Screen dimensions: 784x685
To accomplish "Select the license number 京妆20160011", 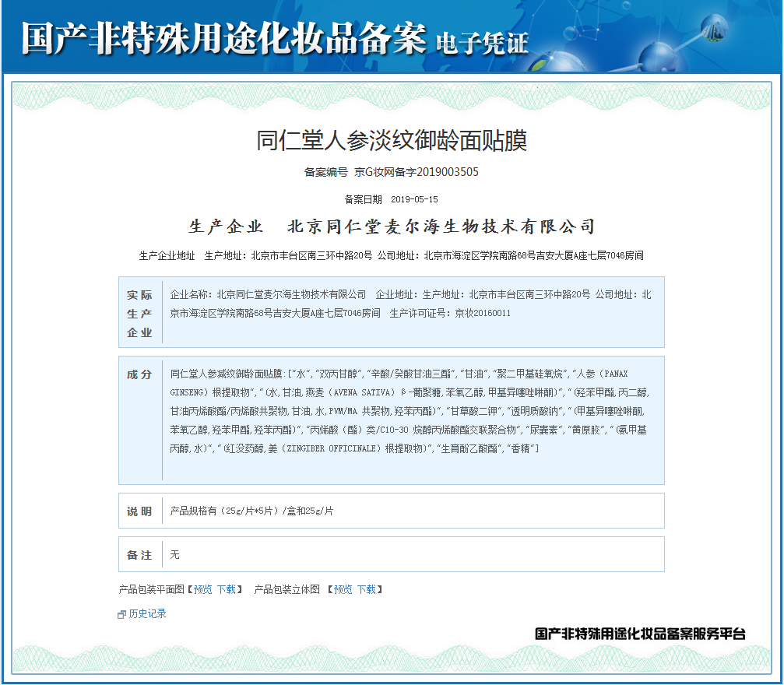I will tap(483, 314).
